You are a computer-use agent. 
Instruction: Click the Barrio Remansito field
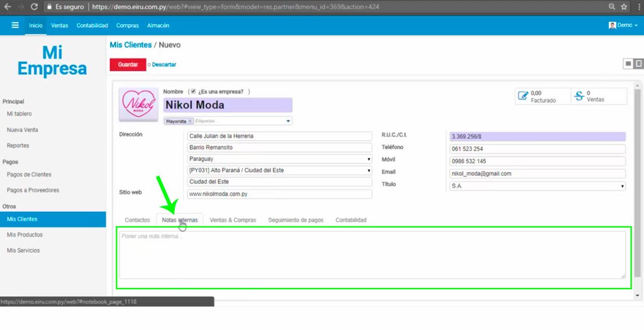coord(279,147)
